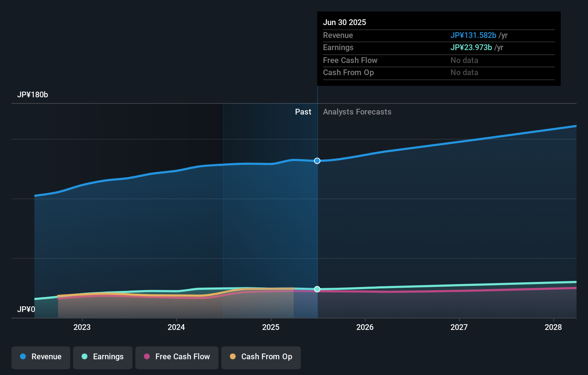This screenshot has width=588, height=375.
Task: Expand the Jun 30 2025 tooltip panel
Action: (x=439, y=48)
